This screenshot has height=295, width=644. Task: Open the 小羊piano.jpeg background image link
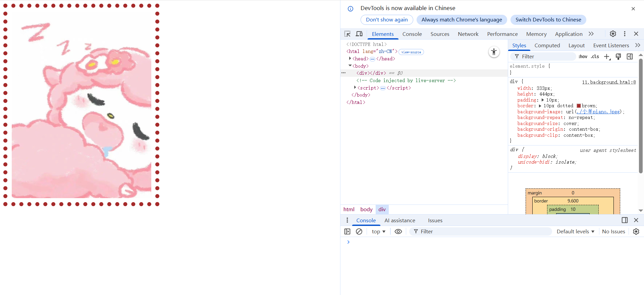(598, 112)
